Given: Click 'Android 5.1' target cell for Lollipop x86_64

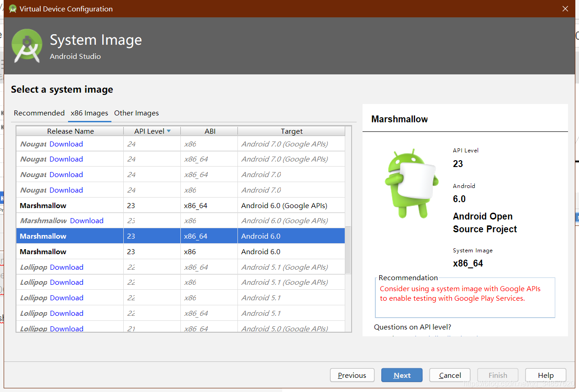Looking at the screenshot, I should [x=291, y=314].
